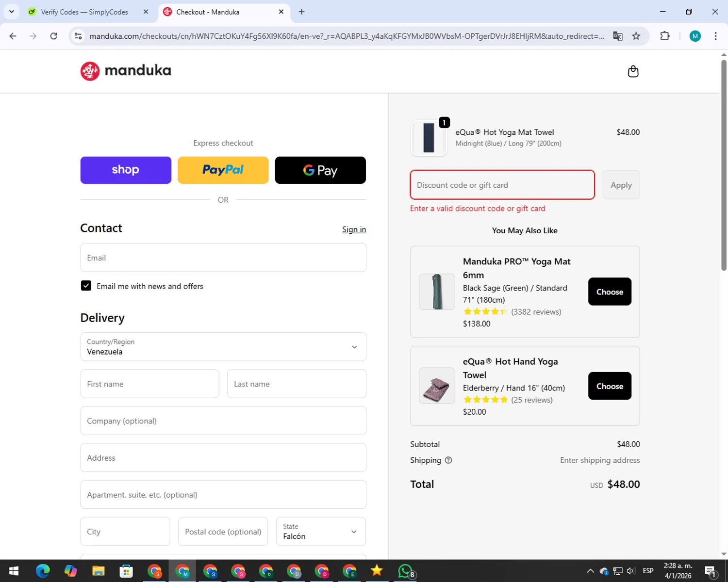Click the (3382 reviews) text
The image size is (728, 582).
(536, 312)
